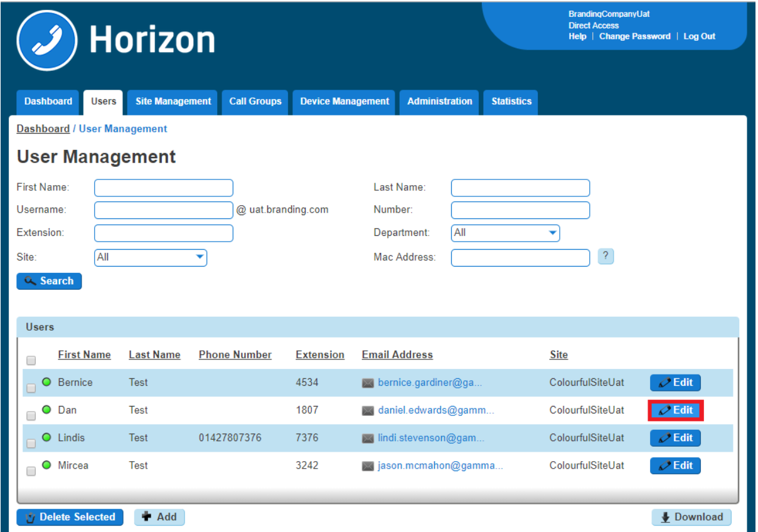Click the Change Password link
This screenshot has width=758, height=532.
click(x=635, y=36)
